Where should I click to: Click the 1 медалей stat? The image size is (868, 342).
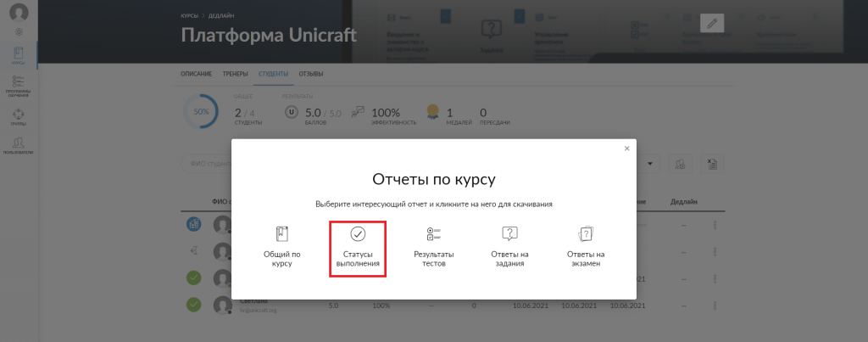[x=459, y=115]
